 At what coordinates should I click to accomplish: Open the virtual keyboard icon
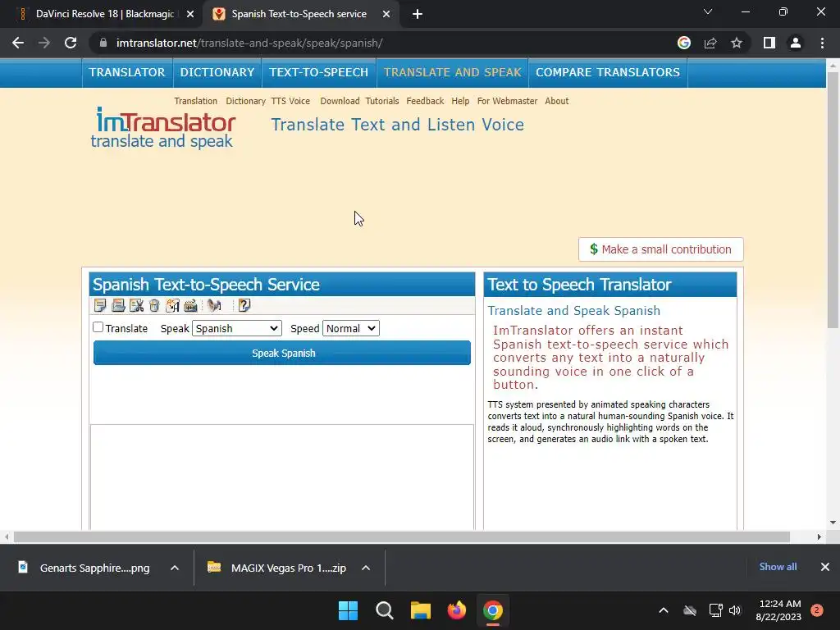[x=190, y=306]
